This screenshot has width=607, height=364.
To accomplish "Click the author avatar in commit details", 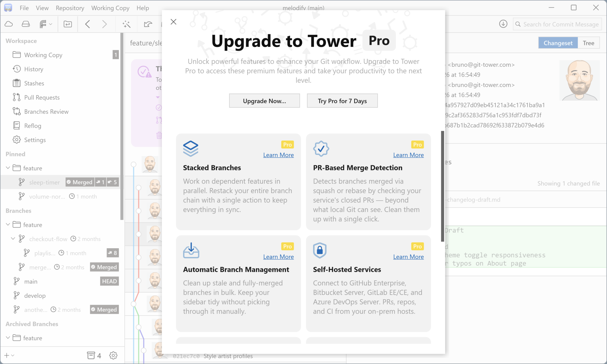I will click(x=580, y=80).
